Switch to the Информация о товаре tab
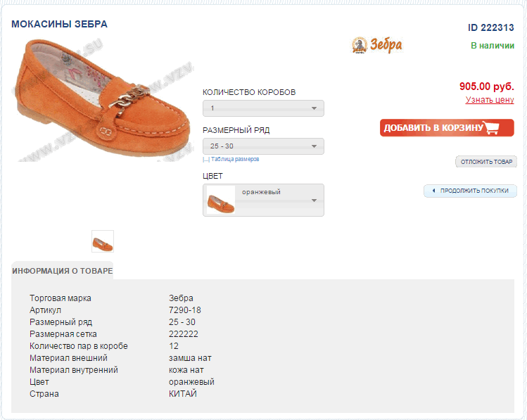The image size is (527, 420). coord(62,271)
